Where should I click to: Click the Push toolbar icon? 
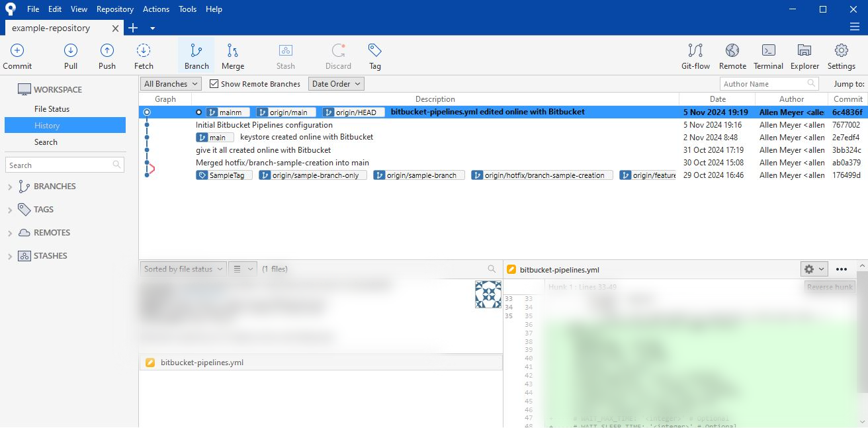pyautogui.click(x=107, y=56)
